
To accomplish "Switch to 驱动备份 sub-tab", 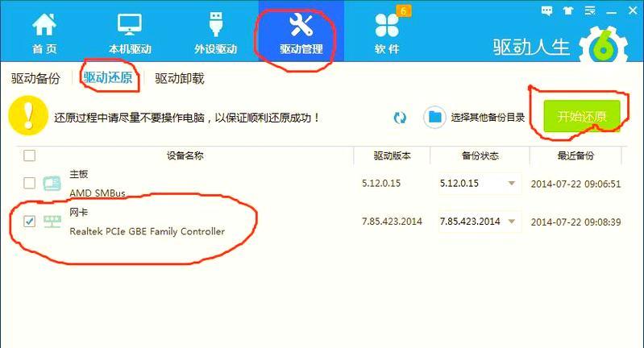I will [x=35, y=78].
